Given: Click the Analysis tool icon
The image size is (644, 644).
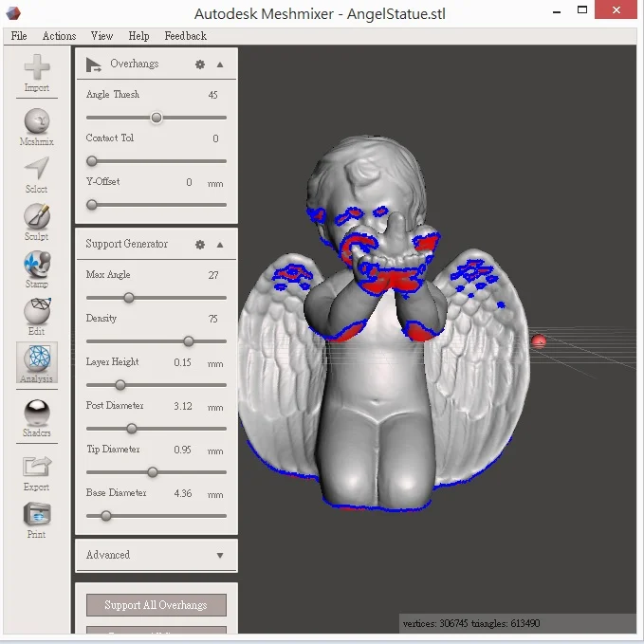Looking at the screenshot, I should [37, 358].
